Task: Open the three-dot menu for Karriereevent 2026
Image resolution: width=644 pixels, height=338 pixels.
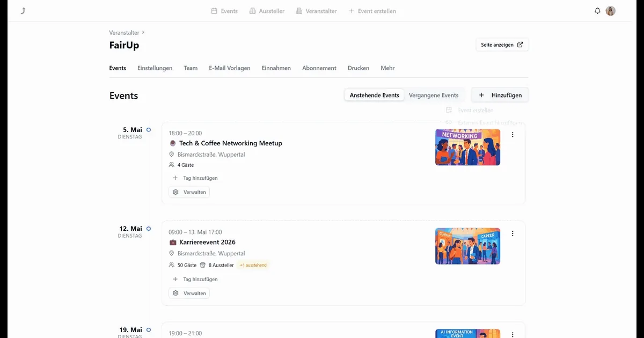Action: pyautogui.click(x=513, y=233)
